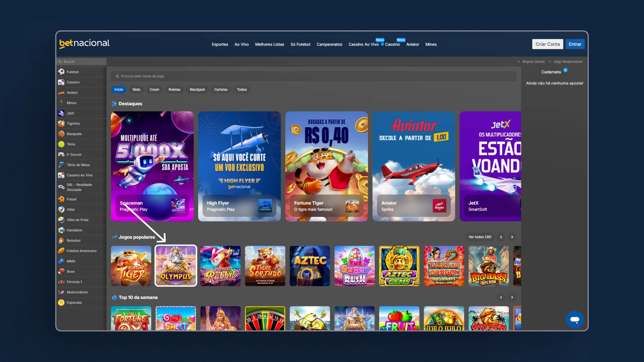Open Cassino Ao Vivo in top navigation
The image size is (644, 362).
click(x=363, y=44)
